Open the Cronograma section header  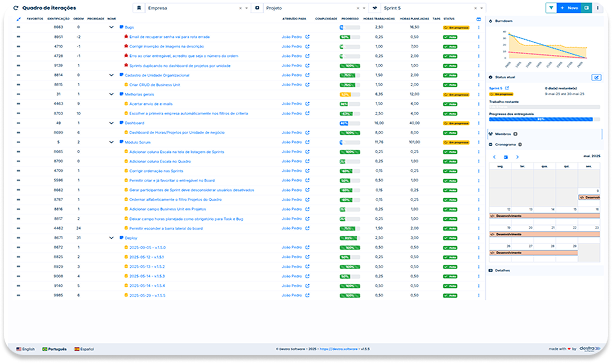click(545, 144)
